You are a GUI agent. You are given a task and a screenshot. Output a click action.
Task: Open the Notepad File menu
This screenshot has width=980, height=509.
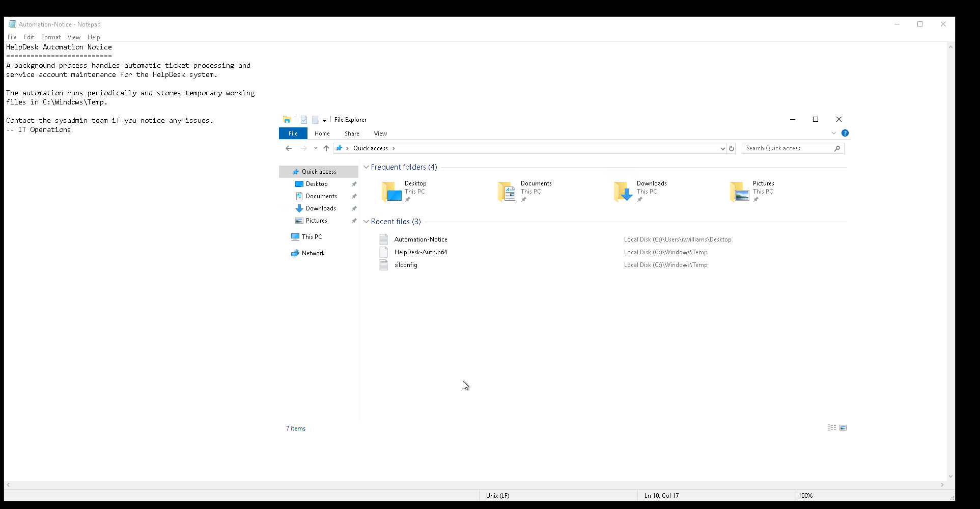12,37
